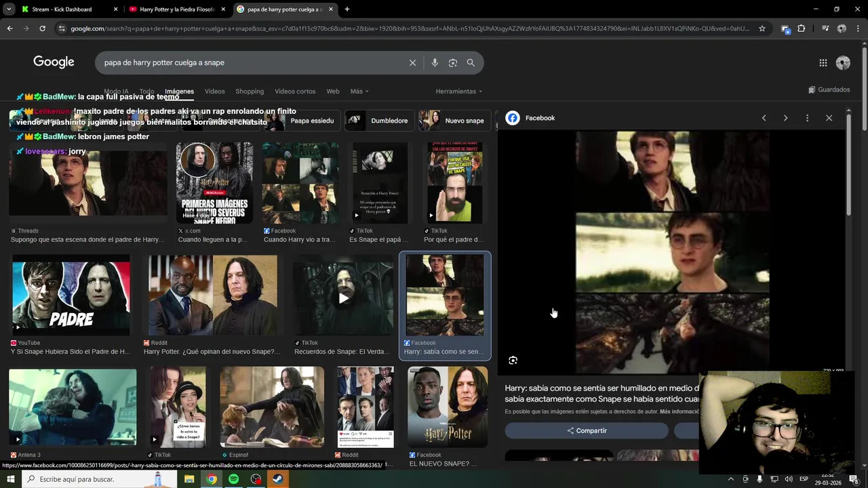Click the Compartir button

(587, 430)
